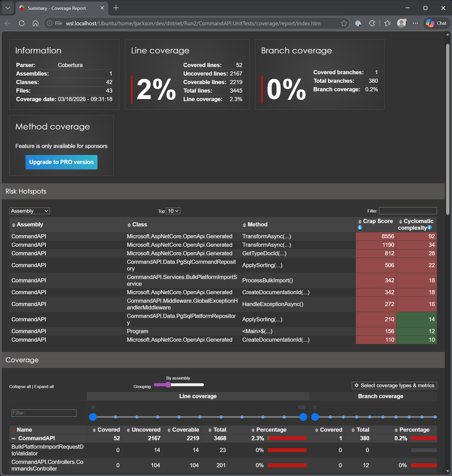
Task: Click the Cyclomatic complexity info icon
Action: tap(429, 228)
